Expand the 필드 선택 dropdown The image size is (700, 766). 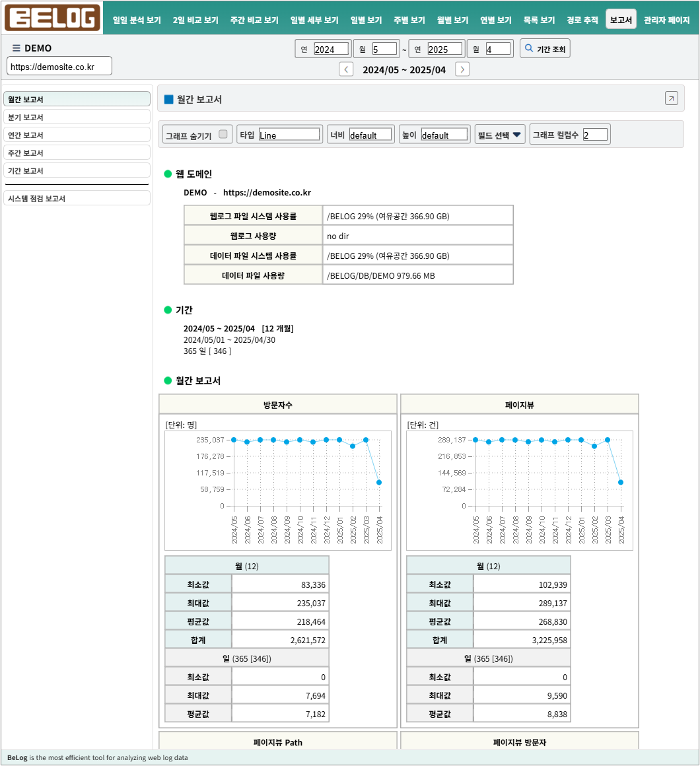(x=500, y=135)
